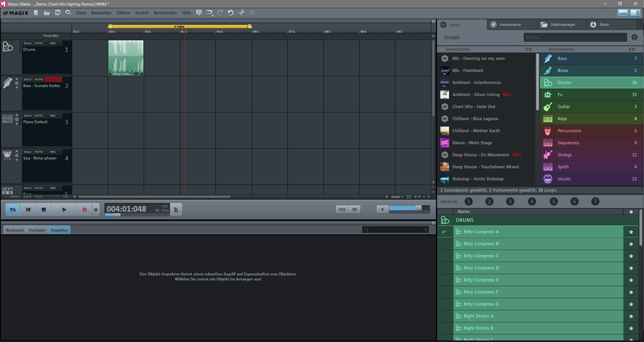Select Tonstufe 4 pitch button
The height and width of the screenshot is (342, 644).
532,202
